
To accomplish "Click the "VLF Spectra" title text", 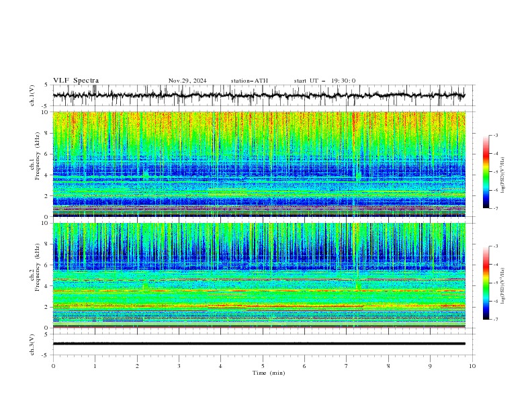I will click(x=76, y=81).
